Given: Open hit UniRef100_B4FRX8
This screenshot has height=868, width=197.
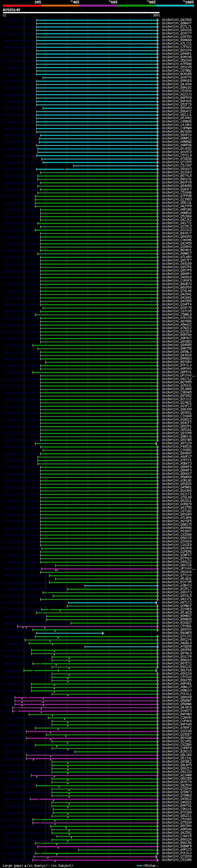Looking at the screenshot, I should click(176, 98).
